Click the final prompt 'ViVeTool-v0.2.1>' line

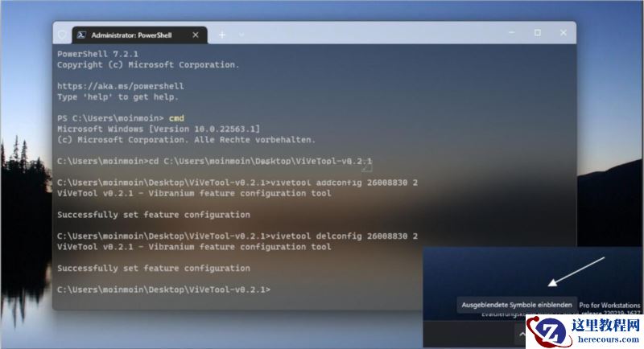click(x=164, y=289)
